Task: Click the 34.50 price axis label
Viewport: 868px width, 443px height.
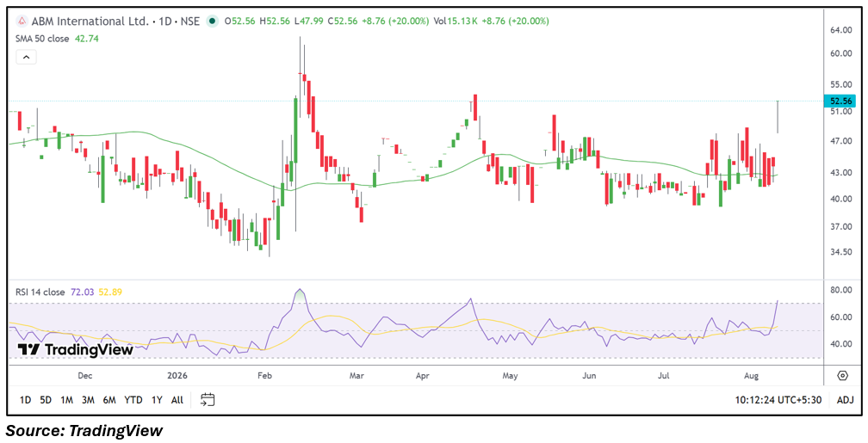Action: 840,252
